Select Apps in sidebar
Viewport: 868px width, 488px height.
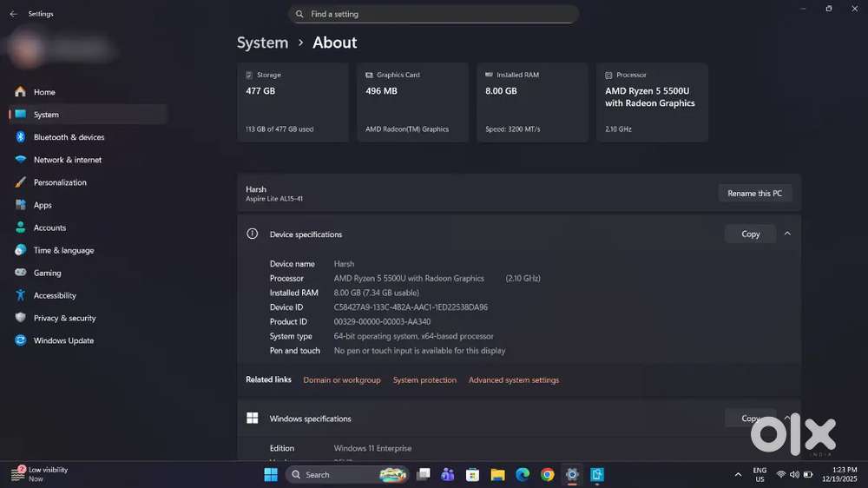pos(43,205)
